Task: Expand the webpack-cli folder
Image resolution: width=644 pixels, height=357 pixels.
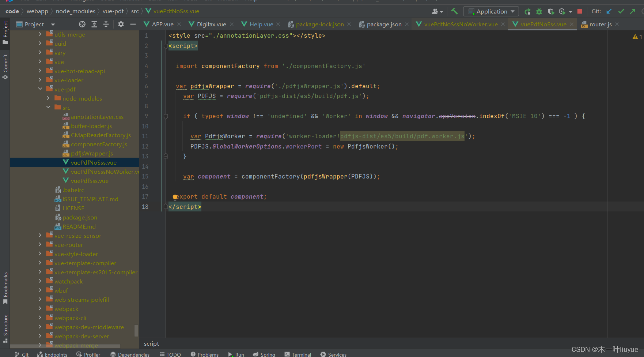Action: [40, 317]
